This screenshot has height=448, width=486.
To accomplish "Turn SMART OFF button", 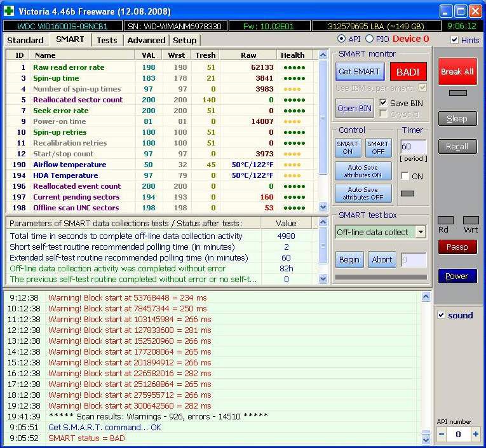I will click(378, 147).
